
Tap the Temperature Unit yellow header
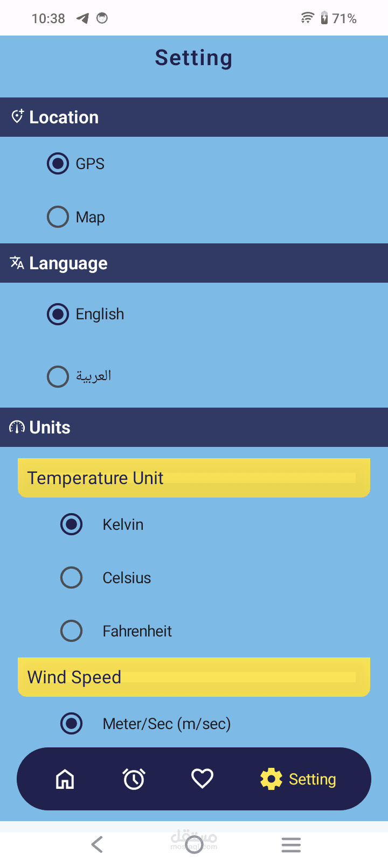(194, 478)
